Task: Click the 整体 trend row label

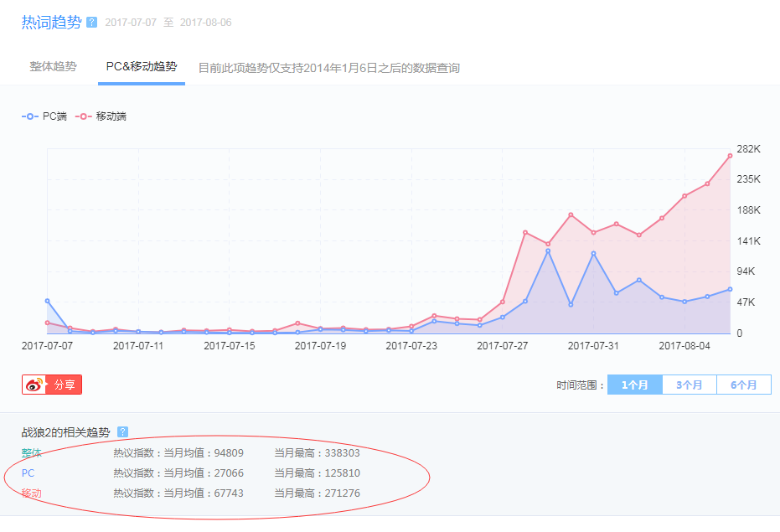Action: point(31,453)
